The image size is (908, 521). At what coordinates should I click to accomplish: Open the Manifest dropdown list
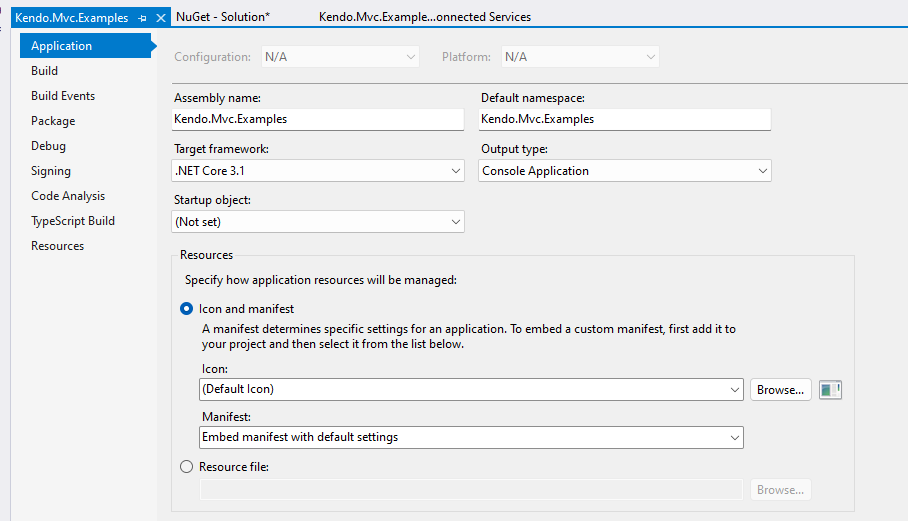(471, 437)
